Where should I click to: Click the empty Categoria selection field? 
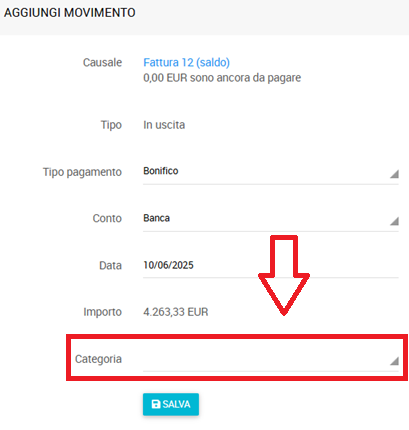coord(271,359)
